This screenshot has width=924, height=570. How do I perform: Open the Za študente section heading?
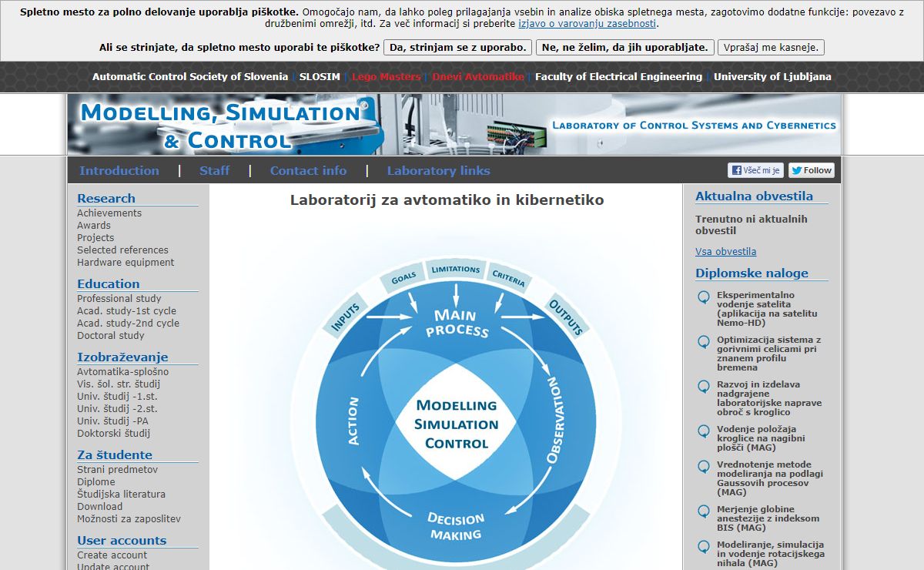pyautogui.click(x=115, y=454)
